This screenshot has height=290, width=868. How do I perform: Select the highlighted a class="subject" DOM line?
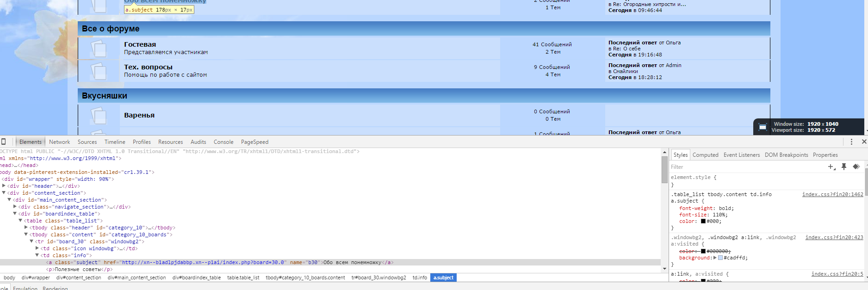tap(330, 262)
